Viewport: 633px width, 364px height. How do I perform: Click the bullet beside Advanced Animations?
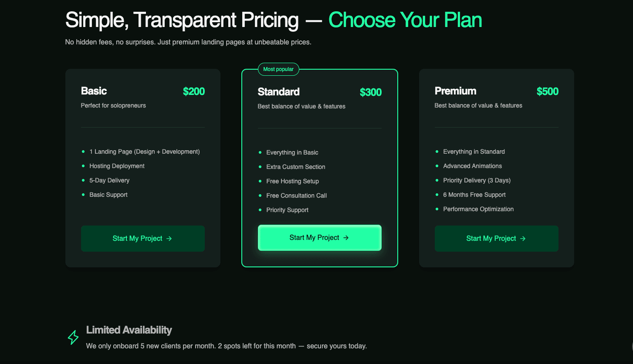[437, 166]
